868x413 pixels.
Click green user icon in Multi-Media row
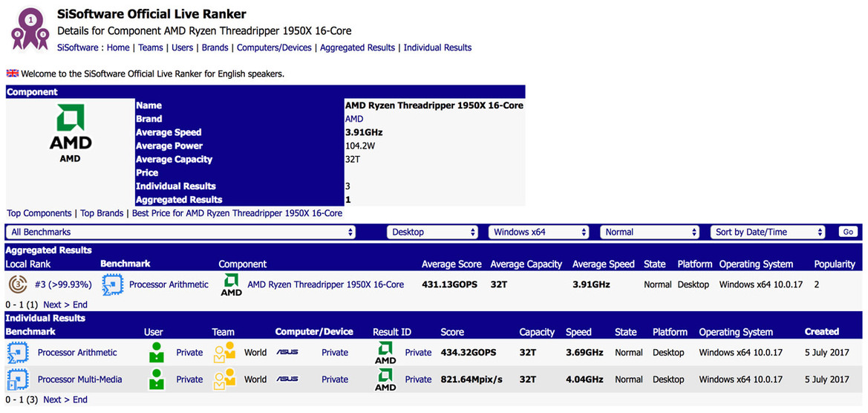pos(157,380)
